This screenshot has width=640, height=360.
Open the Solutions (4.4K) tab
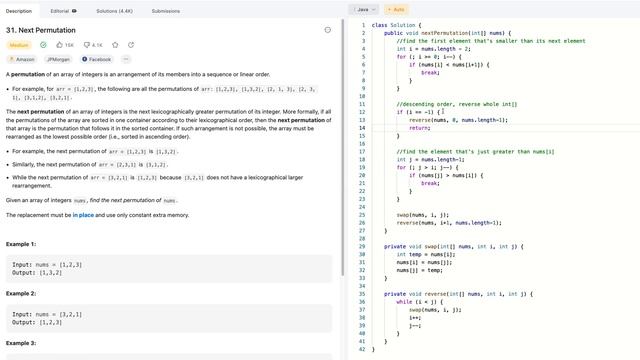114,11
